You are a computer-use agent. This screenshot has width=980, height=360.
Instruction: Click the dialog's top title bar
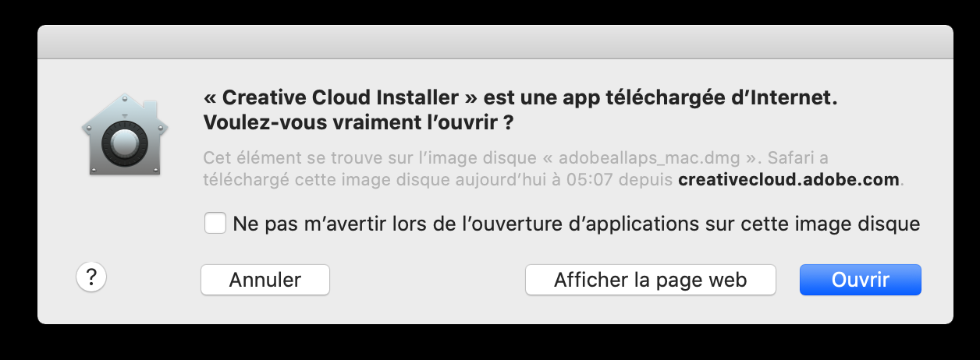(x=495, y=41)
